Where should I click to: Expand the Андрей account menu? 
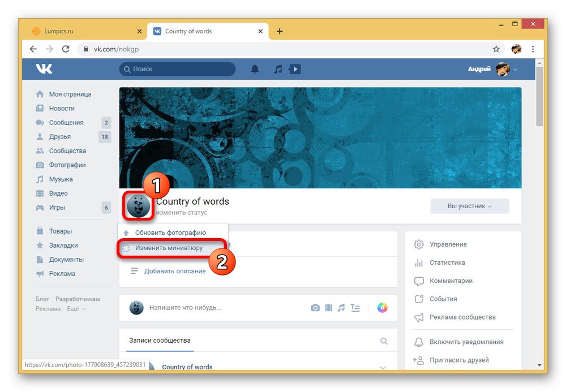(x=492, y=69)
